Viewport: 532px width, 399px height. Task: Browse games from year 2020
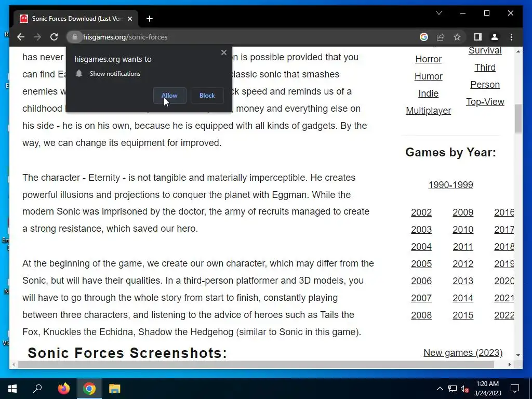click(504, 281)
